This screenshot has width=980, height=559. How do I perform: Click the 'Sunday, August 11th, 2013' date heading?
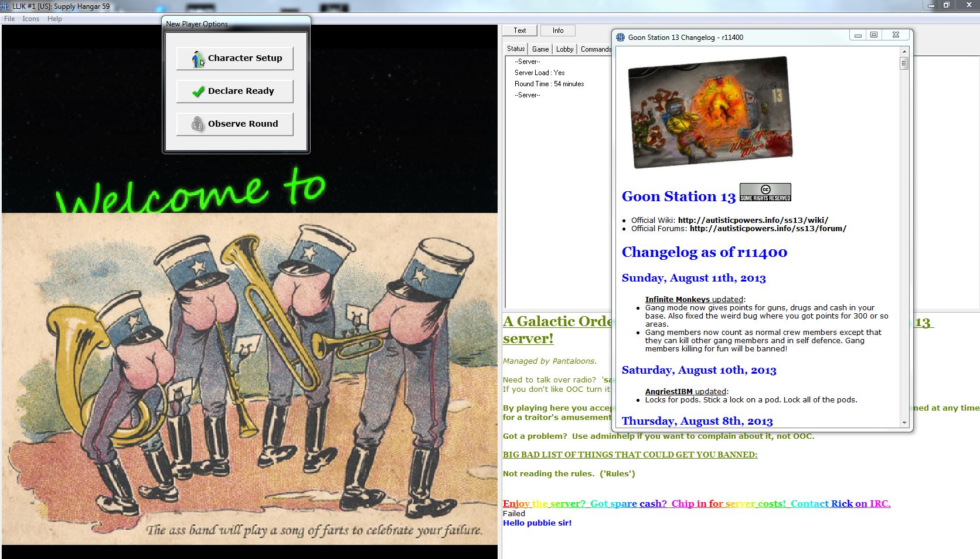pyautogui.click(x=694, y=278)
